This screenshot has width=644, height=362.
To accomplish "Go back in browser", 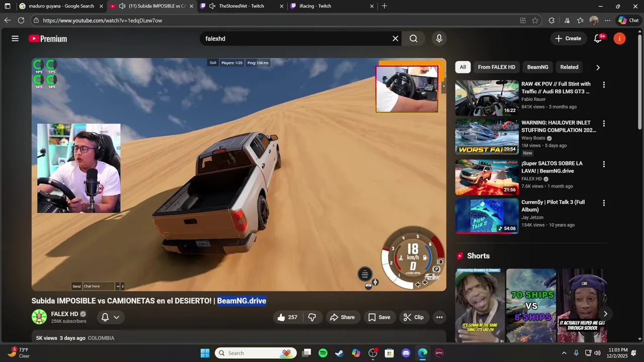I will 7,21.
